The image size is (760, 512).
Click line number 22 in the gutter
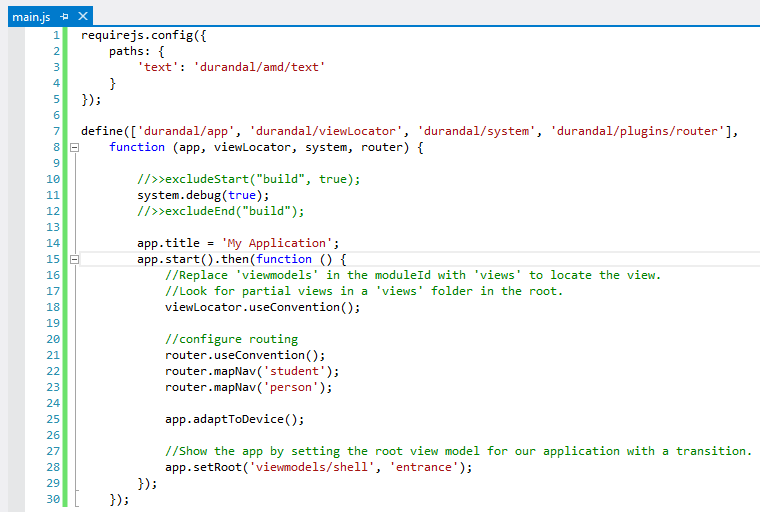(53, 371)
